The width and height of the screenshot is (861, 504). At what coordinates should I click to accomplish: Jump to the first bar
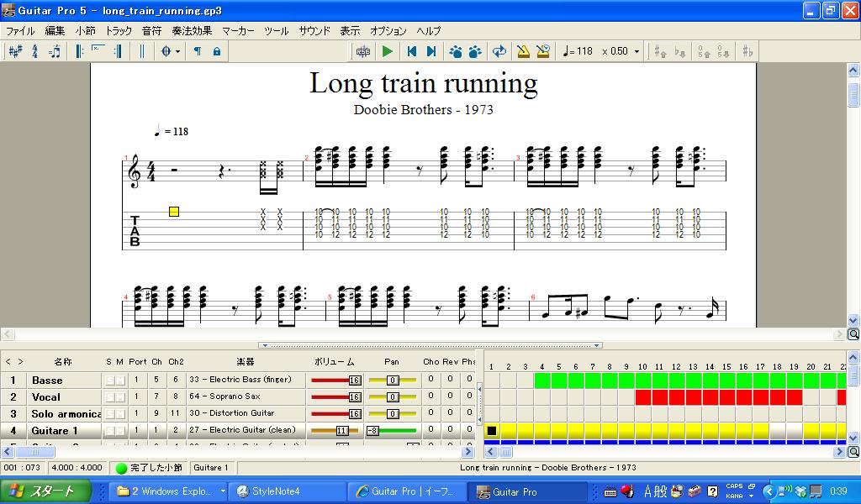[x=411, y=51]
